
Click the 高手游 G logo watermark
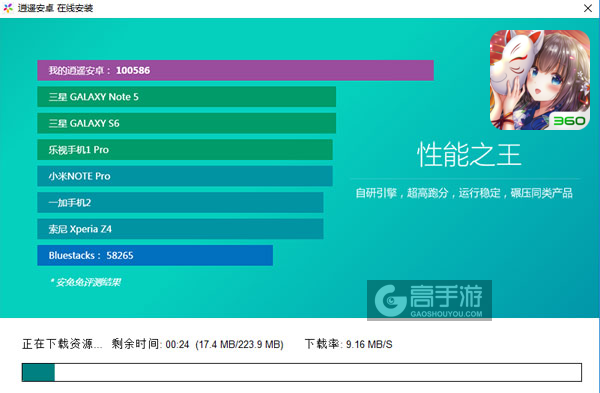391,300
